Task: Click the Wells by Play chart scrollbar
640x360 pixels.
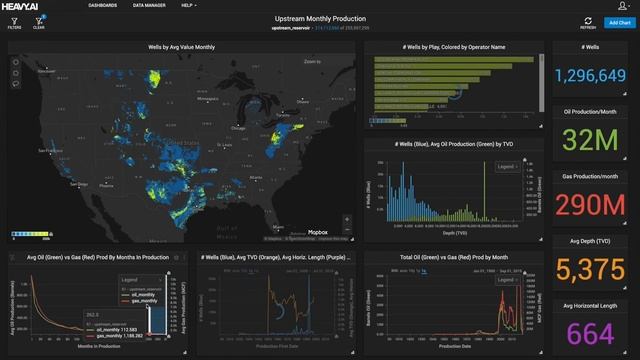Action: (x=541, y=83)
